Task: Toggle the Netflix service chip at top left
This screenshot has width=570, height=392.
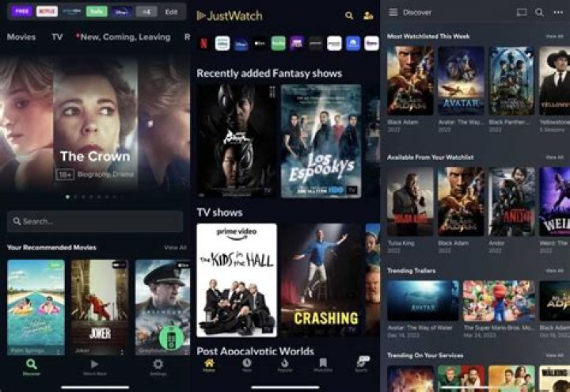Action: point(47,12)
